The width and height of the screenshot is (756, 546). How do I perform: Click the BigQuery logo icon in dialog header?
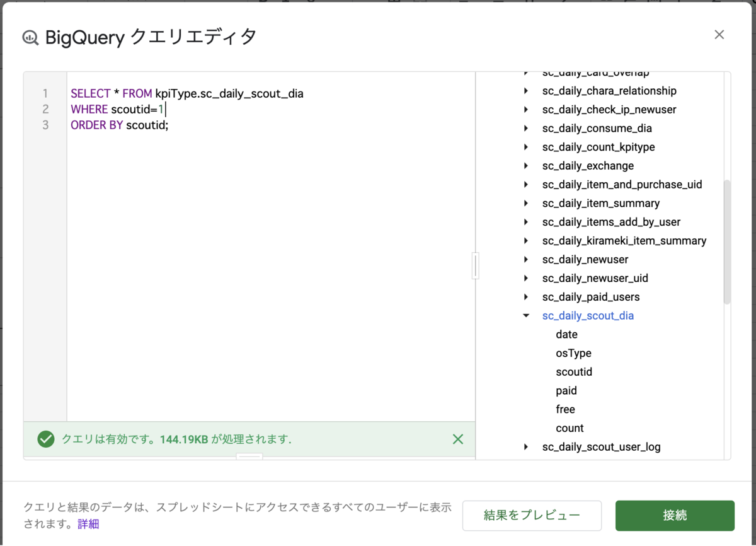(x=30, y=37)
